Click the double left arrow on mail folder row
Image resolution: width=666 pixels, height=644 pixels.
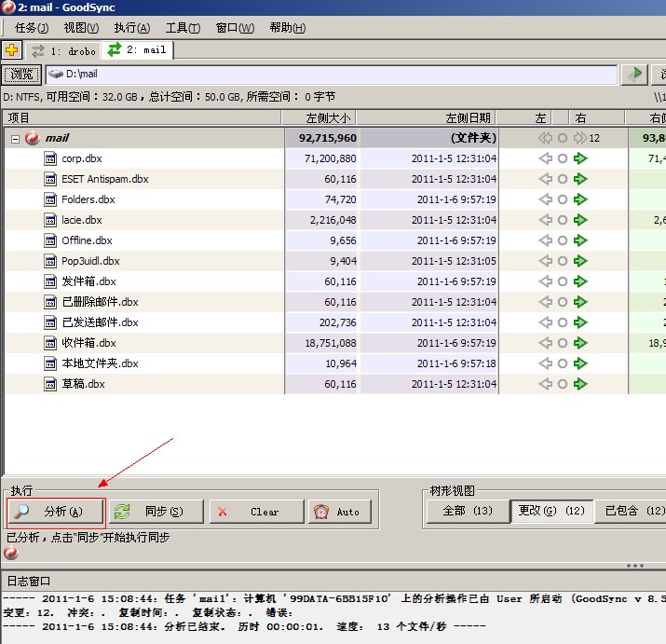pos(545,138)
